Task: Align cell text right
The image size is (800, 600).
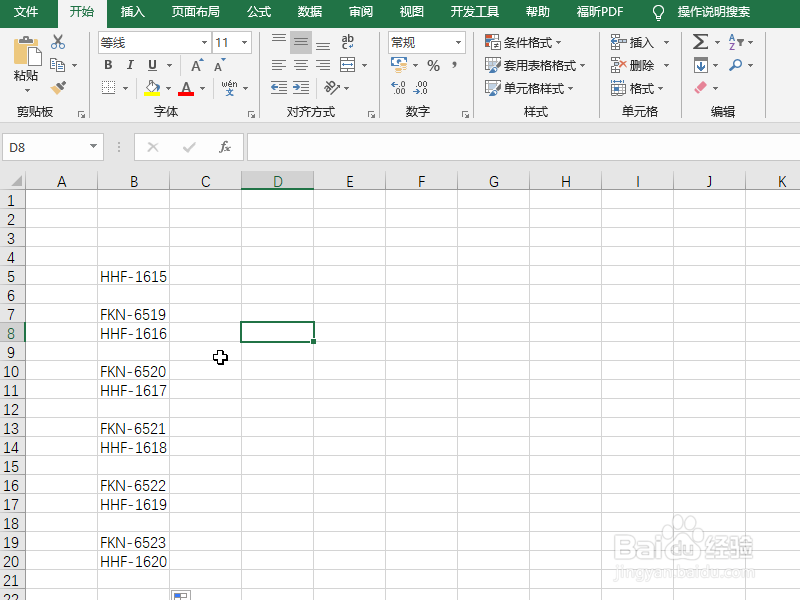Action: tap(323, 65)
